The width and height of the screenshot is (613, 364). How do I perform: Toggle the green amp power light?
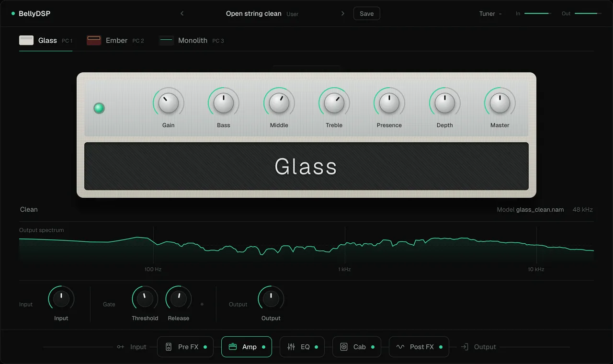(99, 108)
